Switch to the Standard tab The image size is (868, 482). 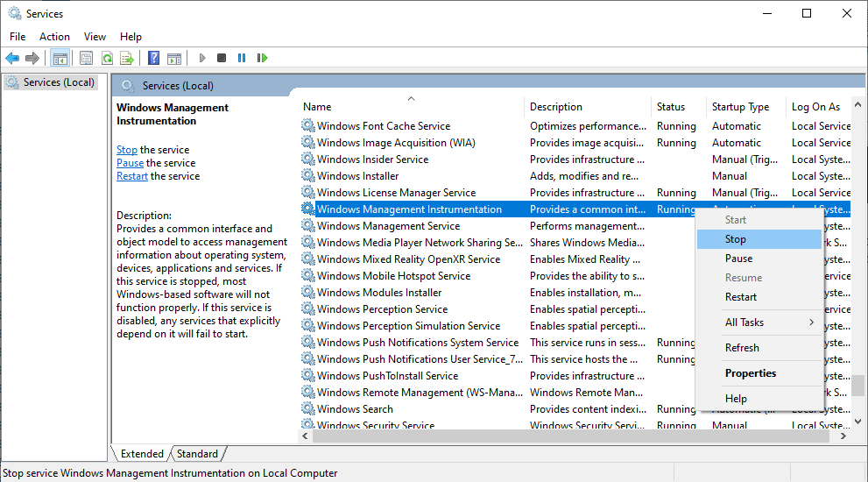(198, 454)
